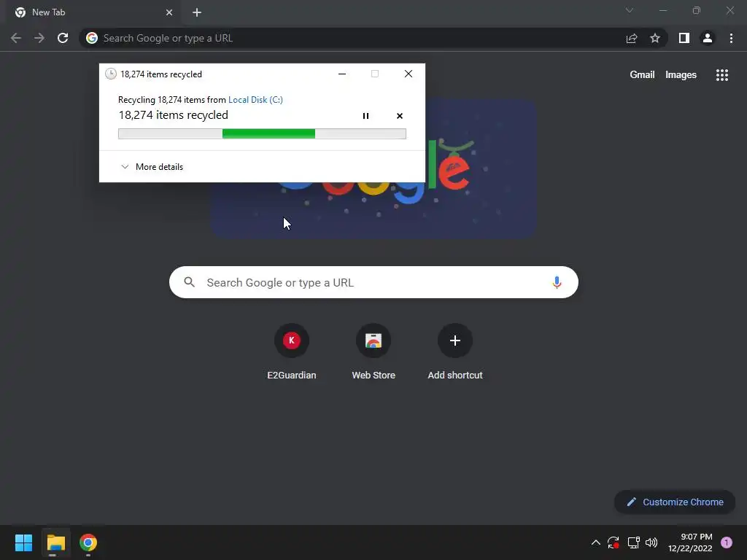Image resolution: width=747 pixels, height=560 pixels.
Task: Open Customize Chrome
Action: pos(675,502)
